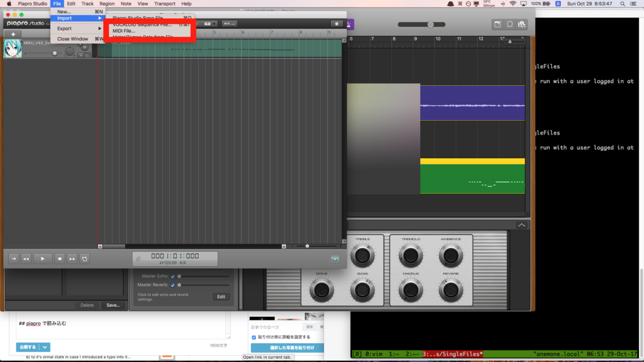Viewport: 644px width, 362px height.
Task: Click the purple metronome button in GarageBand
Action: [350, 25]
